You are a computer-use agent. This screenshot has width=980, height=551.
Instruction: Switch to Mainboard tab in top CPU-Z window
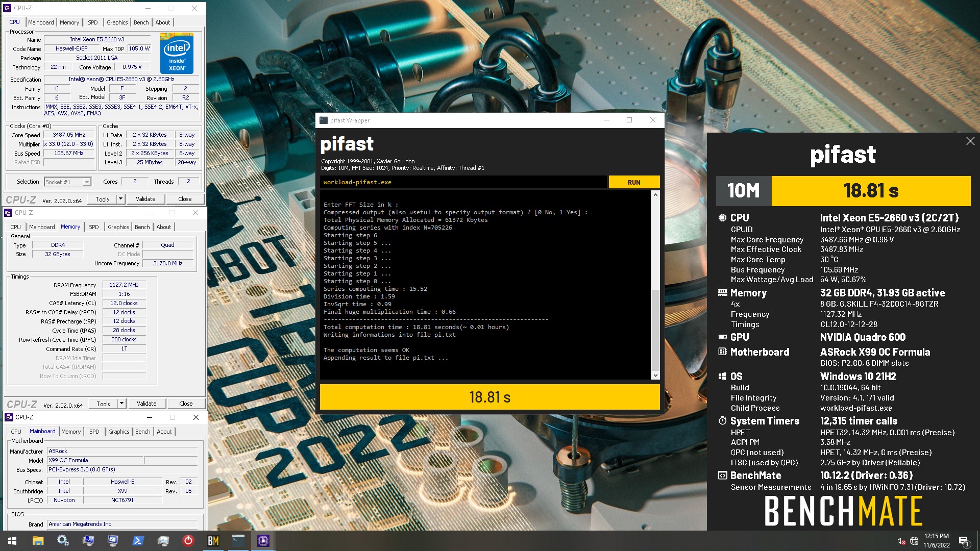(x=41, y=22)
